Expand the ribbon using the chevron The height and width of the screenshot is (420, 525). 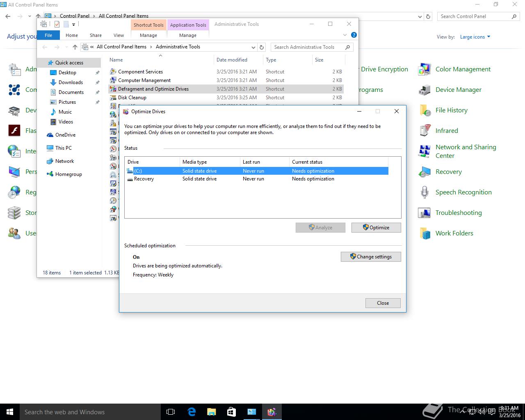[345, 35]
